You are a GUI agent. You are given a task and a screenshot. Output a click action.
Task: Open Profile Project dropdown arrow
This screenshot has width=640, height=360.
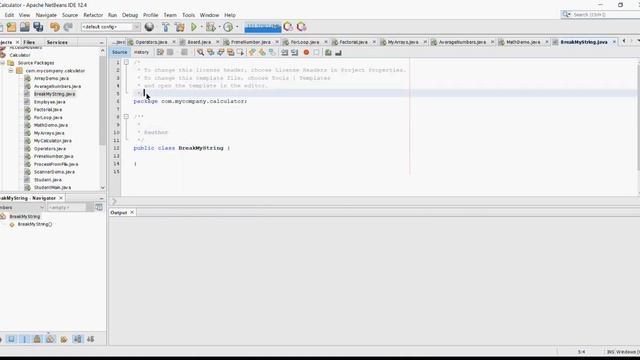(x=237, y=27)
